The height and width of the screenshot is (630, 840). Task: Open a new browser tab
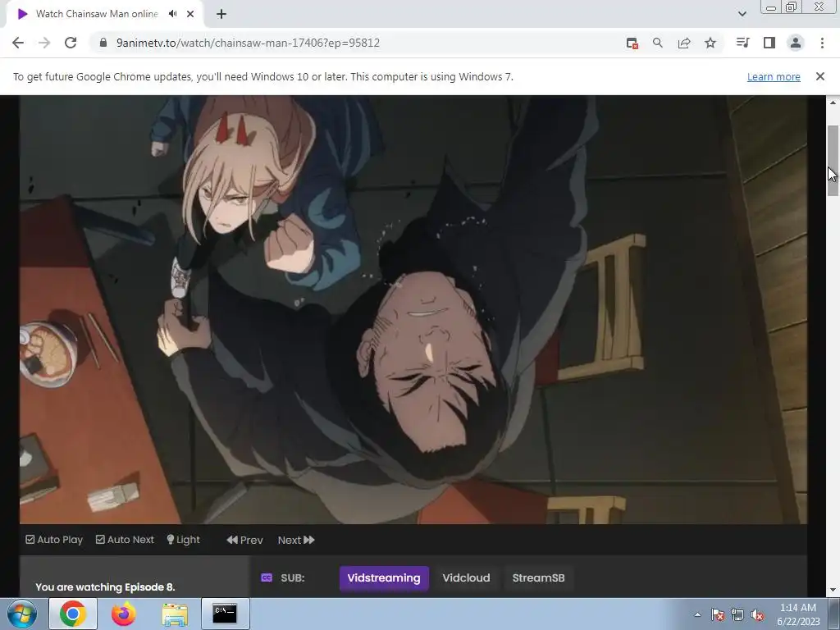(x=221, y=14)
